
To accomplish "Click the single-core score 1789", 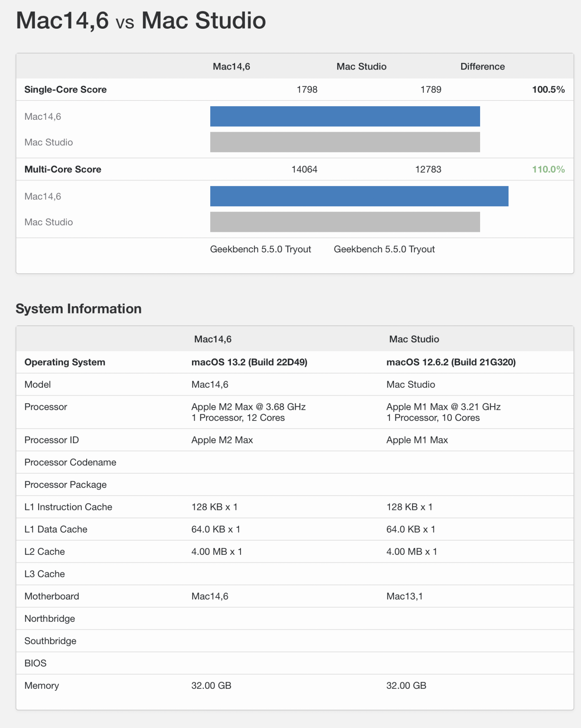I will pyautogui.click(x=431, y=90).
